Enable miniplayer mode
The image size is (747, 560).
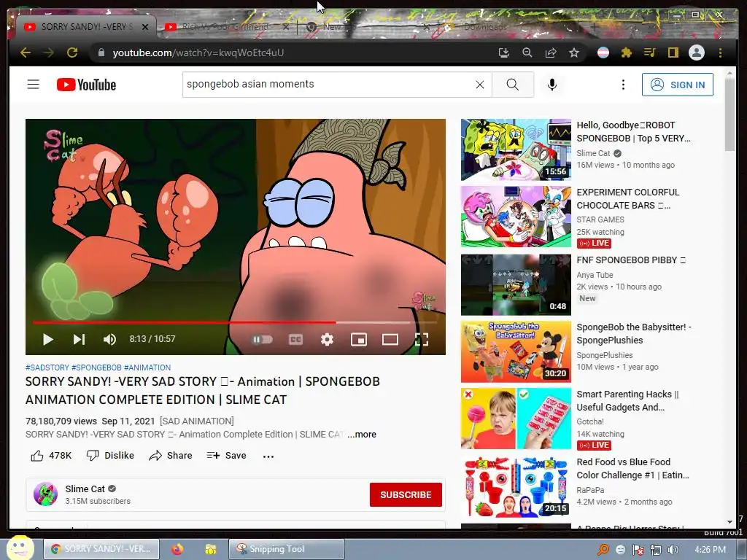(359, 339)
